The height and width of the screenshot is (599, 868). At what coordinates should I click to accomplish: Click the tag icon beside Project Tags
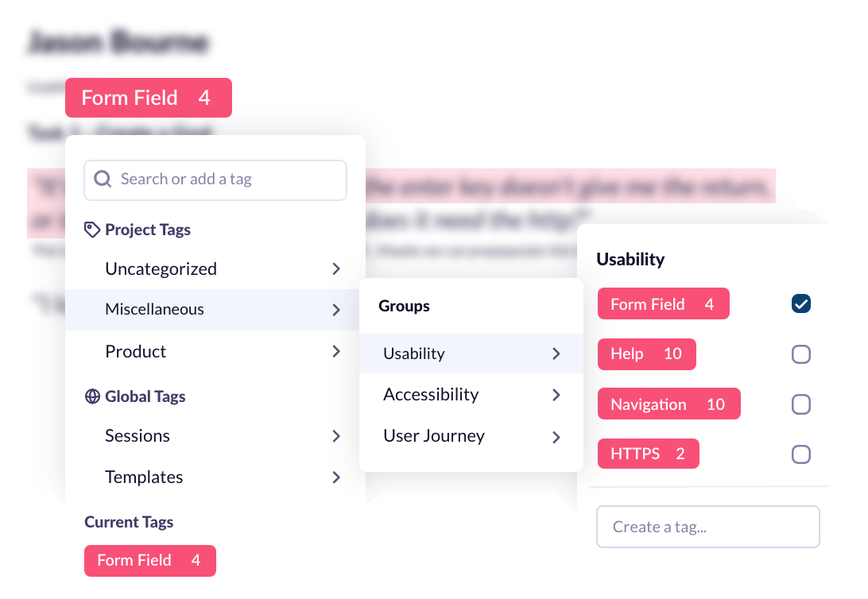91,229
